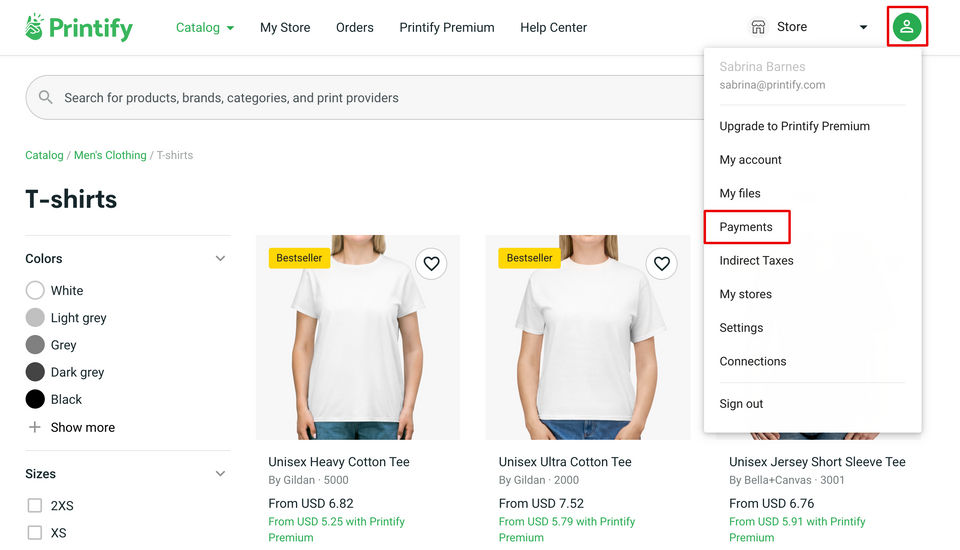Click the 'From USD 7.52' price
The image size is (960, 550).
[x=541, y=503]
